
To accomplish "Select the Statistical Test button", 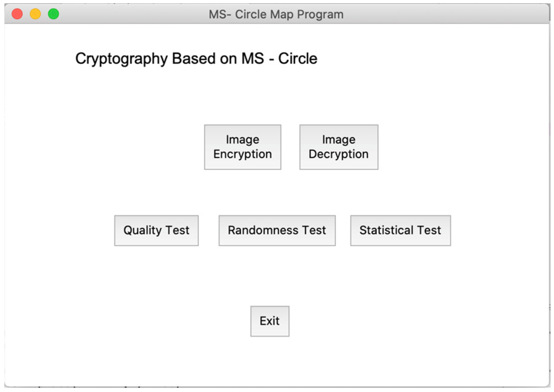I will [x=400, y=230].
